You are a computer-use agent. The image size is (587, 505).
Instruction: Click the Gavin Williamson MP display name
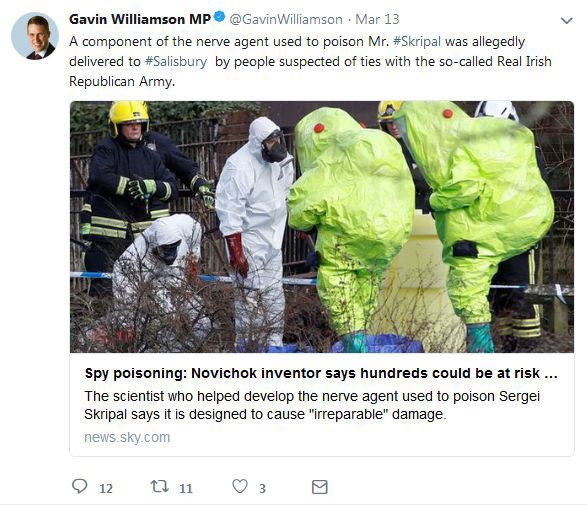point(140,19)
